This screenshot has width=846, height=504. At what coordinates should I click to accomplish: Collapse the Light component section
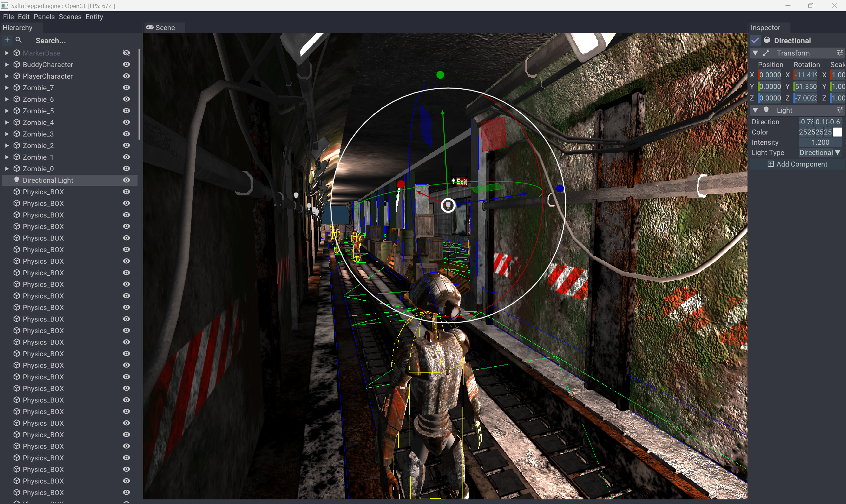(755, 110)
